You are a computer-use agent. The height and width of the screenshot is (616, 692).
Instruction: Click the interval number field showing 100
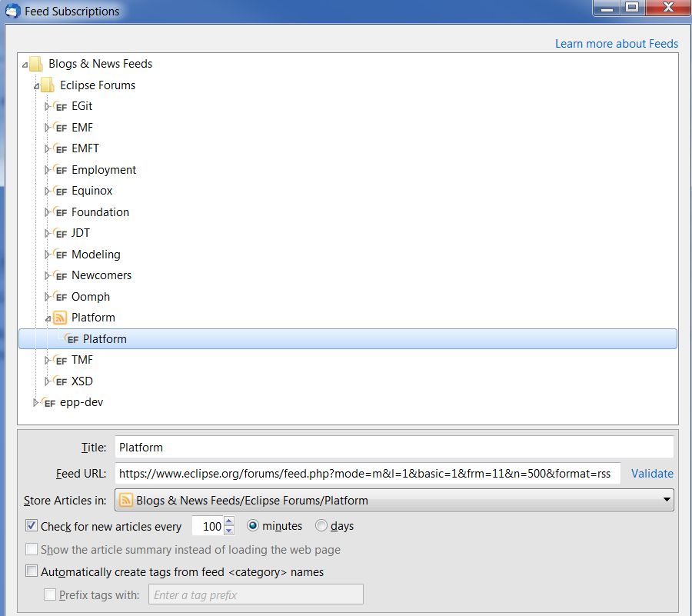pos(208,526)
